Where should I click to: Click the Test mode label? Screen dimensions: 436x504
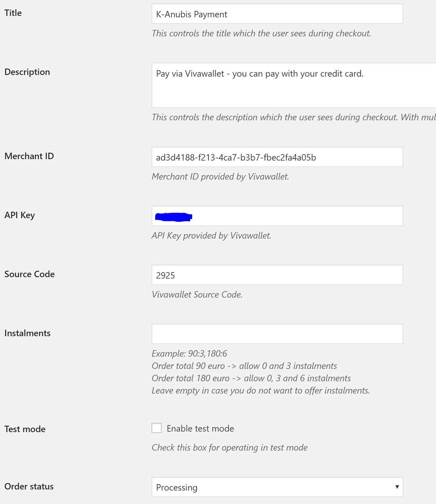click(24, 429)
